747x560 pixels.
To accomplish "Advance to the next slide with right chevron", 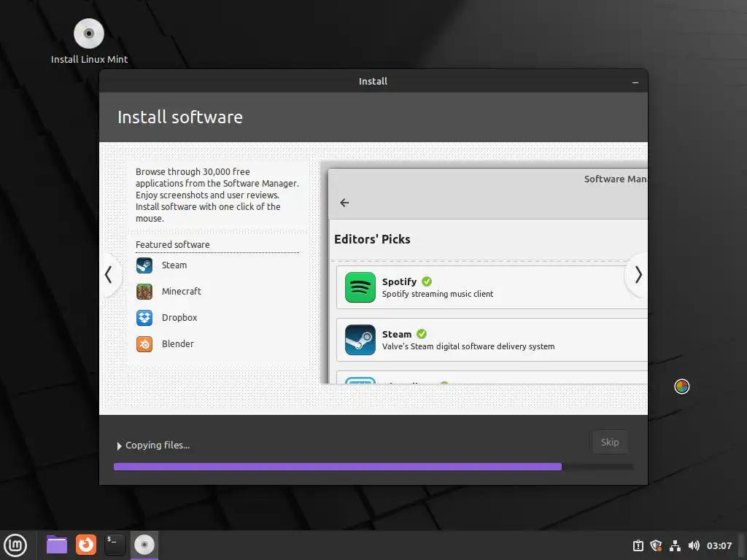I will click(638, 275).
